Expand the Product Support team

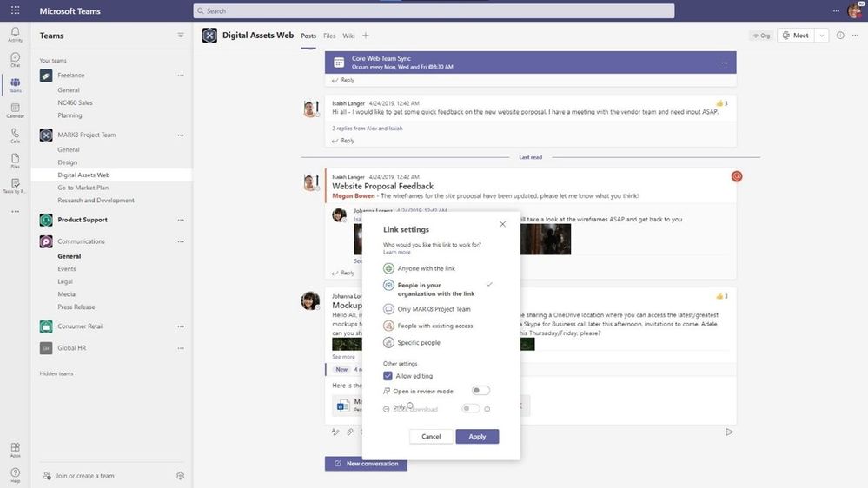[83, 220]
